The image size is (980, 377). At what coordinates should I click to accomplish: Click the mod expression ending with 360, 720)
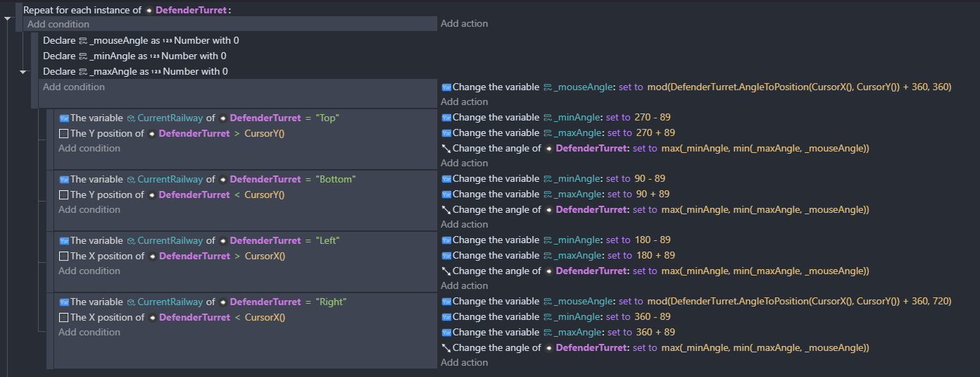pos(799,302)
